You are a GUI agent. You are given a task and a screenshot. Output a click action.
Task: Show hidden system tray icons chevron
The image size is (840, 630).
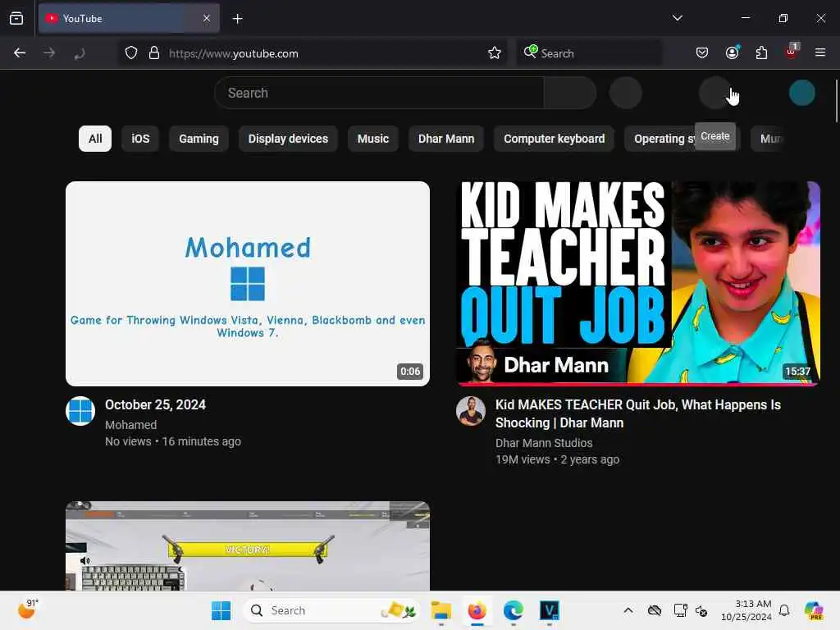pos(628,610)
